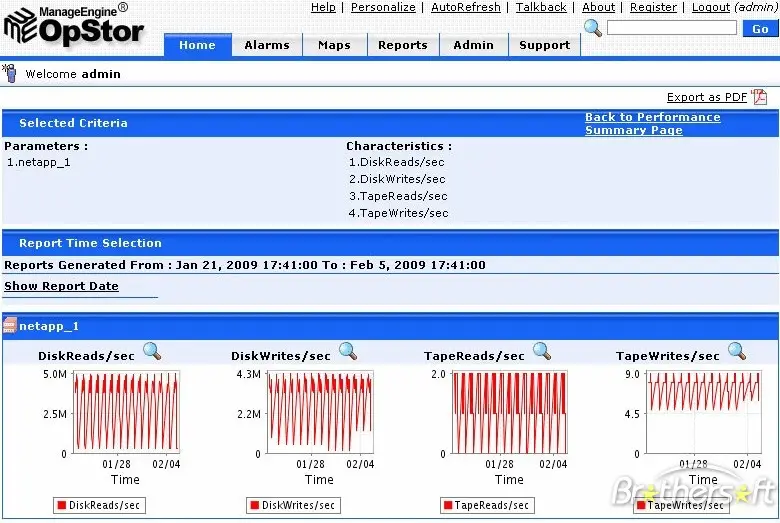Screen dimensions: 780x523
Task: Open the Talkback link
Action: [x=541, y=7]
